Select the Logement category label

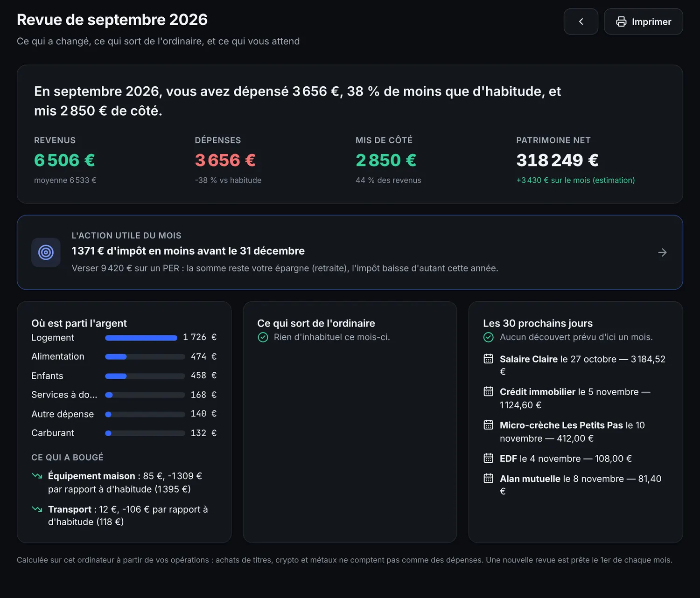point(53,338)
